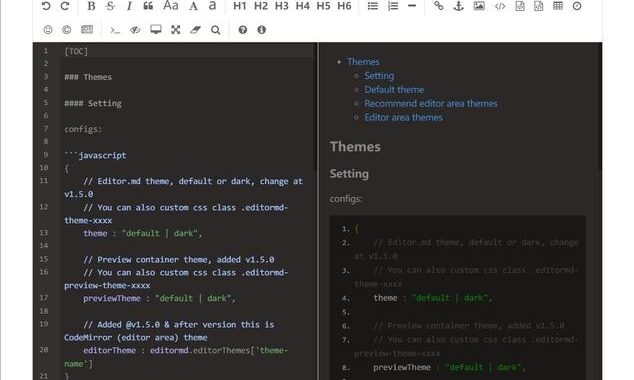Toggle live preview with the crossed-eye icon
The height and width of the screenshot is (380, 634).
[135, 30]
